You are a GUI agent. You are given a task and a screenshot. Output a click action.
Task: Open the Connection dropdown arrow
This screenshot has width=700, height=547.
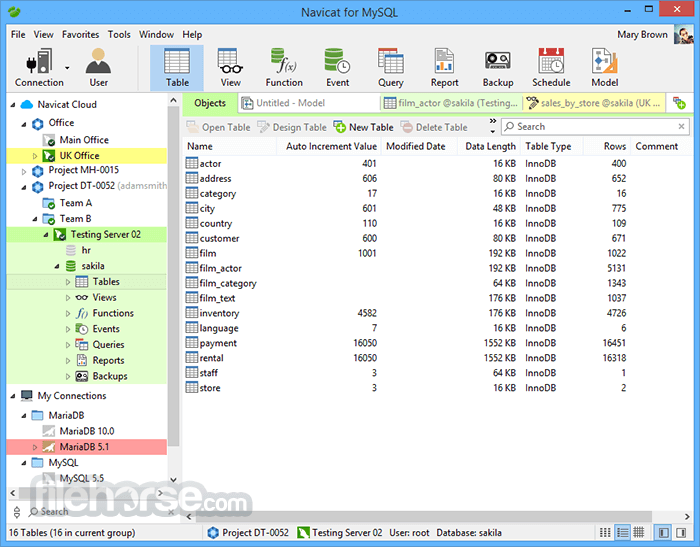tap(67, 68)
